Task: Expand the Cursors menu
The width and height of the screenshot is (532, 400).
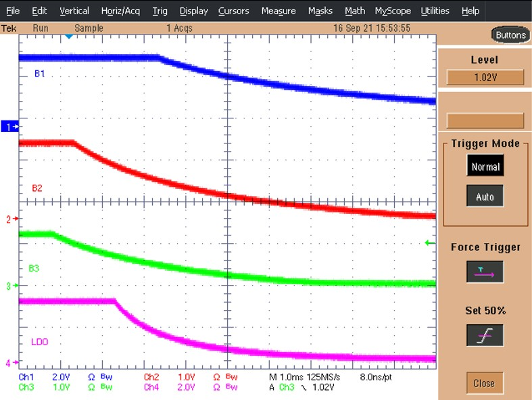Action: click(x=234, y=11)
